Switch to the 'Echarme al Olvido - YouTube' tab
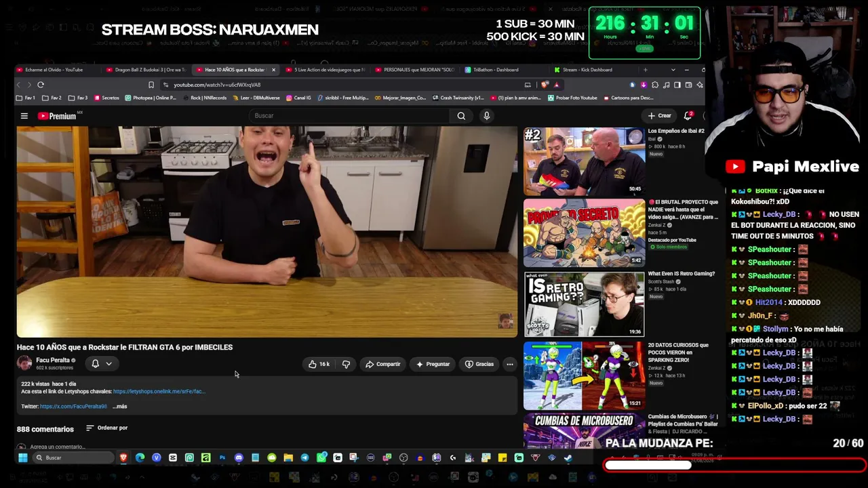 tap(54, 70)
